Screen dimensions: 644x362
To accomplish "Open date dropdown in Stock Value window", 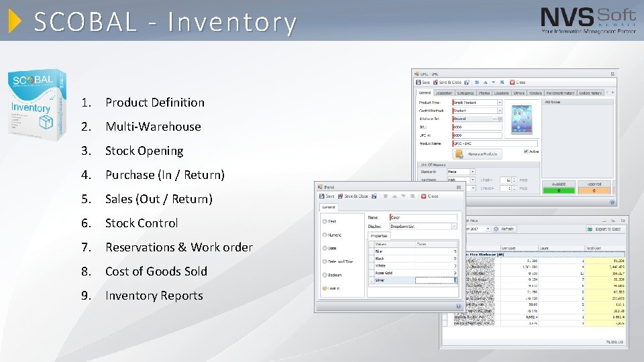I will click(x=488, y=229).
